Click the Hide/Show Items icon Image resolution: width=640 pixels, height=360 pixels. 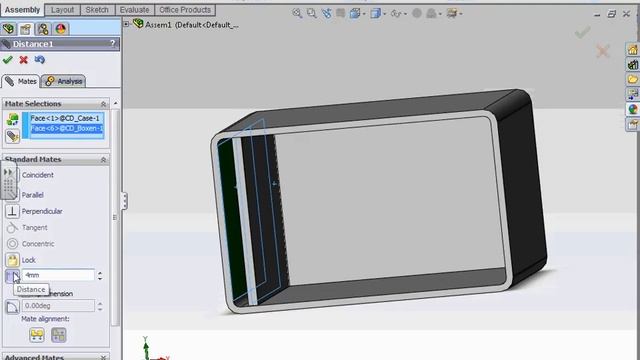point(396,13)
